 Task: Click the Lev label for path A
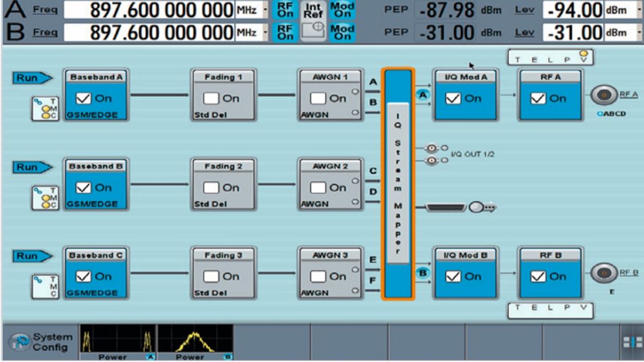click(x=525, y=10)
